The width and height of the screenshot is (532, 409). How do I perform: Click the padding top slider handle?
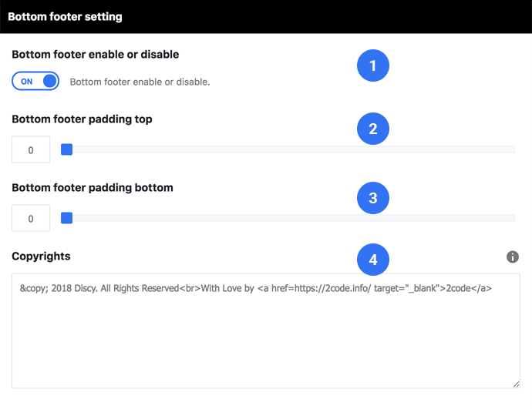pos(66,149)
